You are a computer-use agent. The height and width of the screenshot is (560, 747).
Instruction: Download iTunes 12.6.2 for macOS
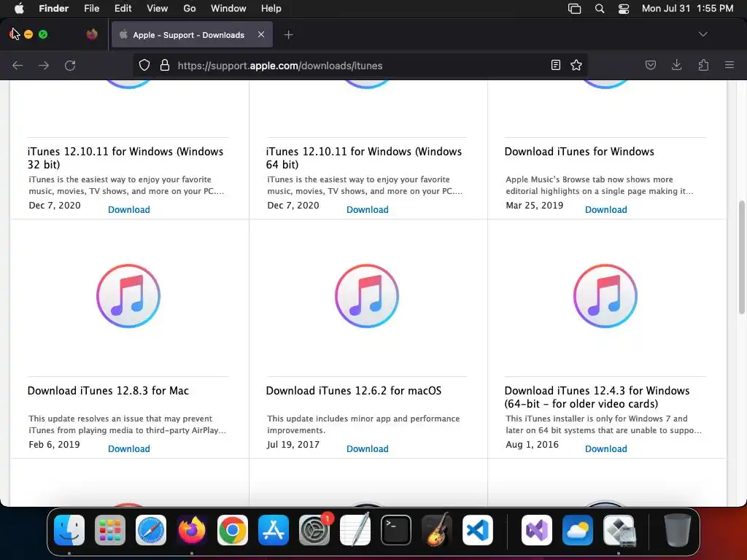[x=368, y=448]
